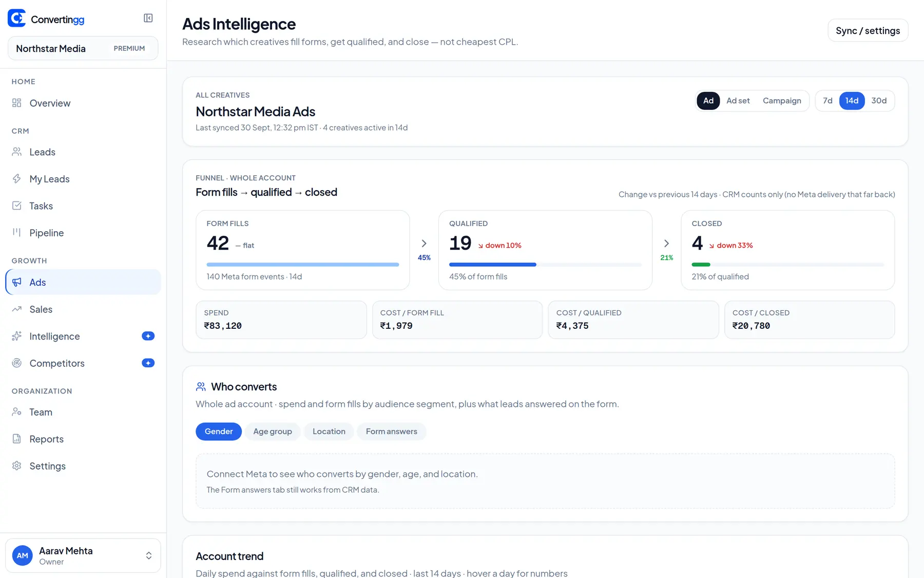Click the Tasks checkbox icon
Screen dimensions: 924x578
[x=17, y=206]
